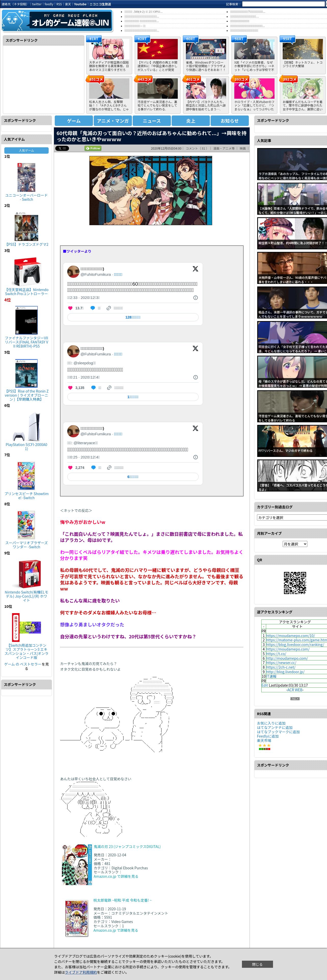
Task: Click the 【PS5】ドラゴンズドグマ2 link
Action: (x=26, y=245)
